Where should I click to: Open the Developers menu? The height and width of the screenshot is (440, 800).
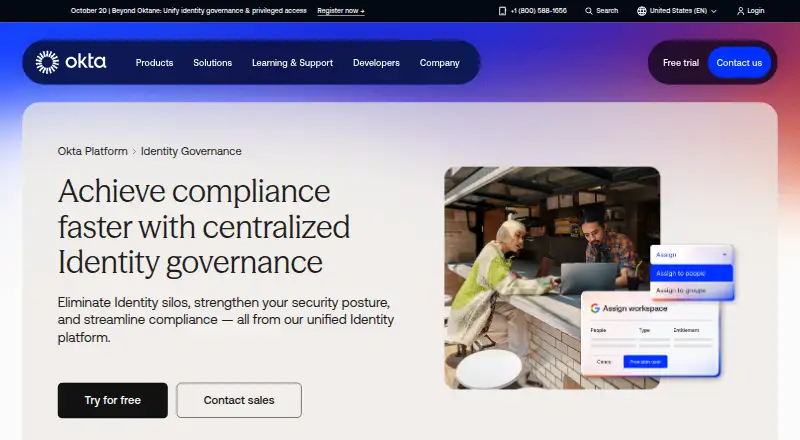tap(376, 63)
